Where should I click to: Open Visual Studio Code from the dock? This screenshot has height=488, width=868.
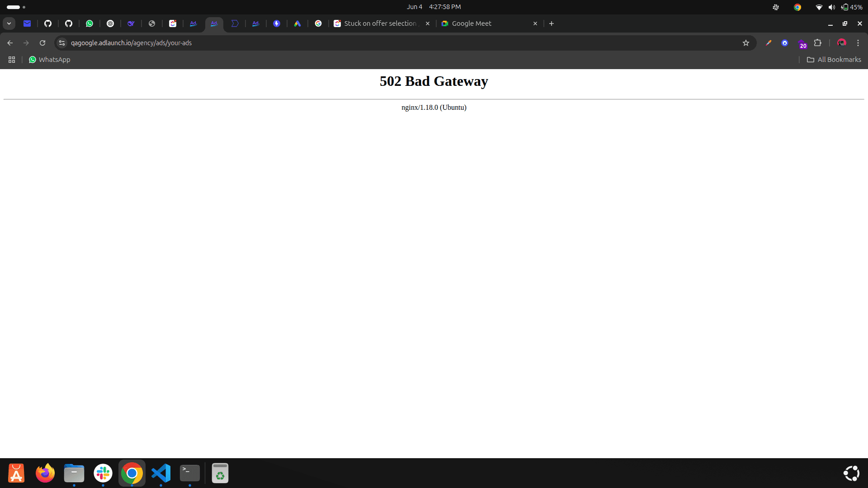pyautogui.click(x=161, y=473)
